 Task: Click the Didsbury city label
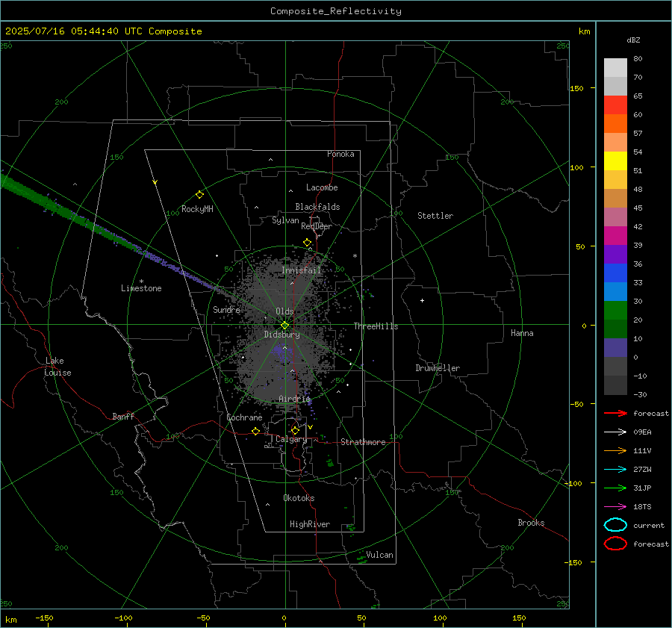pos(282,335)
